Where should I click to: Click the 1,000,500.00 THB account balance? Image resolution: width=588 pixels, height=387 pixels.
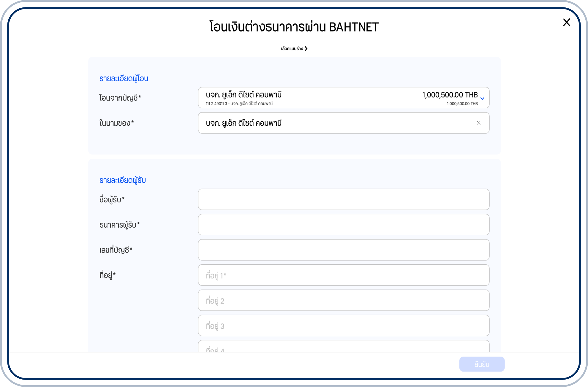point(450,95)
